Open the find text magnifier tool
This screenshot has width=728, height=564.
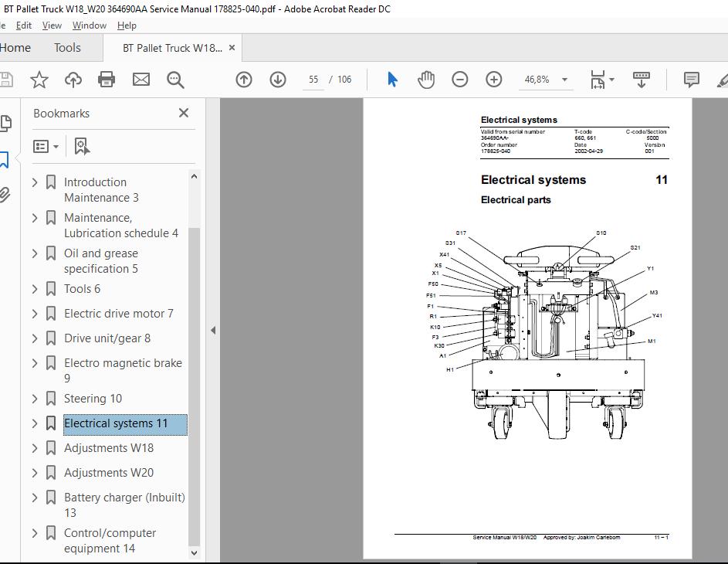175,80
